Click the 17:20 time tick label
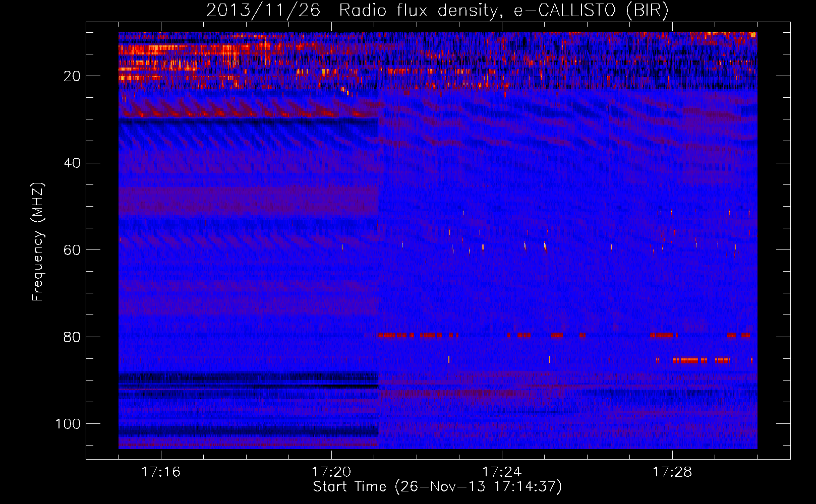Image resolution: width=816 pixels, height=504 pixels. (331, 472)
